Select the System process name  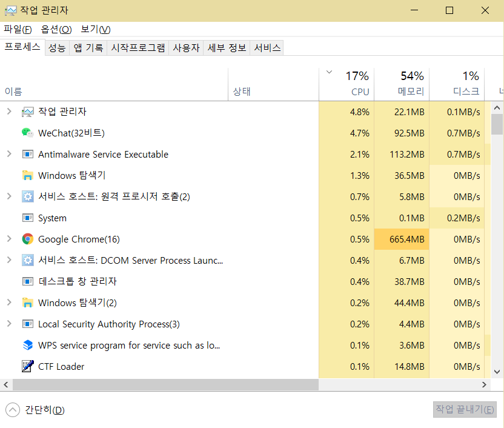[x=52, y=218]
